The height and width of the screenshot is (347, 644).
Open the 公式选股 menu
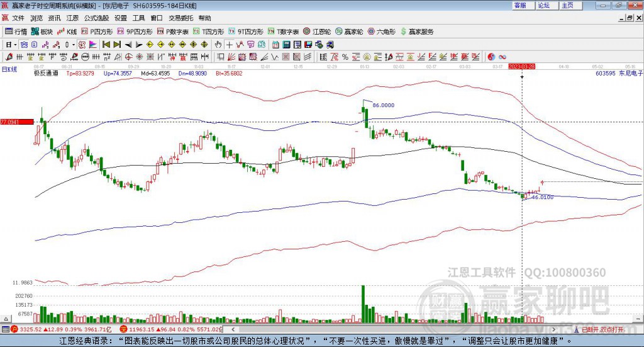point(96,18)
